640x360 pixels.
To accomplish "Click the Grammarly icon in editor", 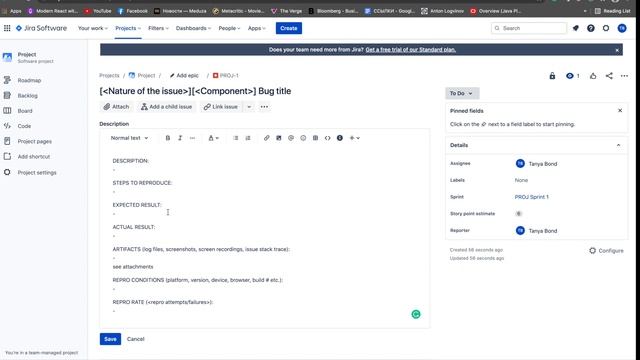I will pos(416,314).
